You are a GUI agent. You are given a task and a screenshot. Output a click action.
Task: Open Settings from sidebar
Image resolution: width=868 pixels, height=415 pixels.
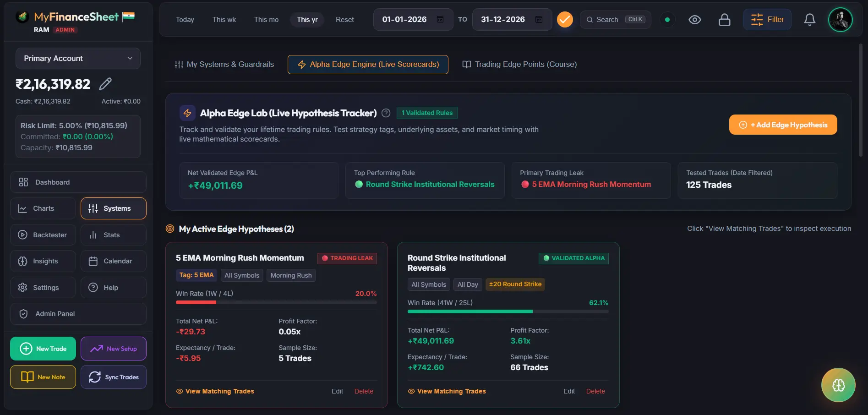[43, 288]
